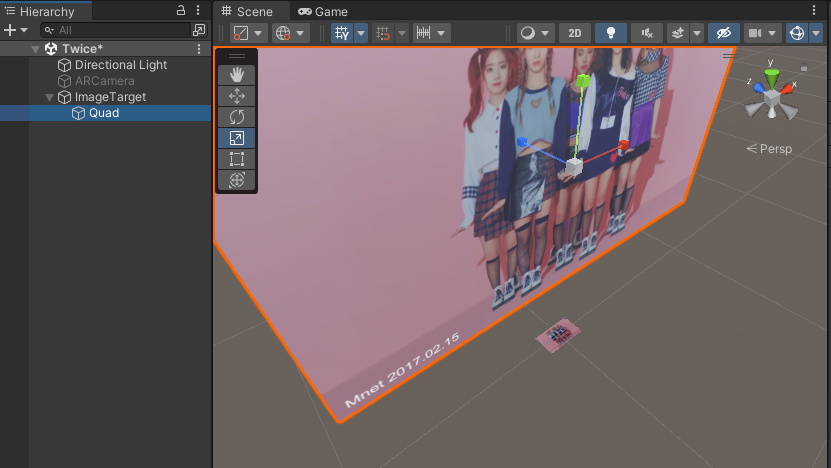The height and width of the screenshot is (468, 831).
Task: Select ImageTarget in Hierarchy
Action: pos(110,97)
